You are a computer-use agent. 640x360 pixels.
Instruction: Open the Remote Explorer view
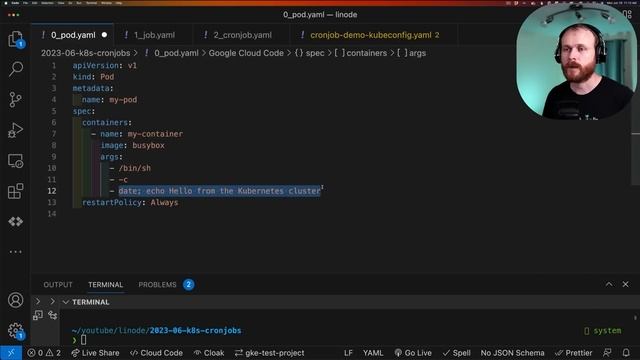point(16,161)
